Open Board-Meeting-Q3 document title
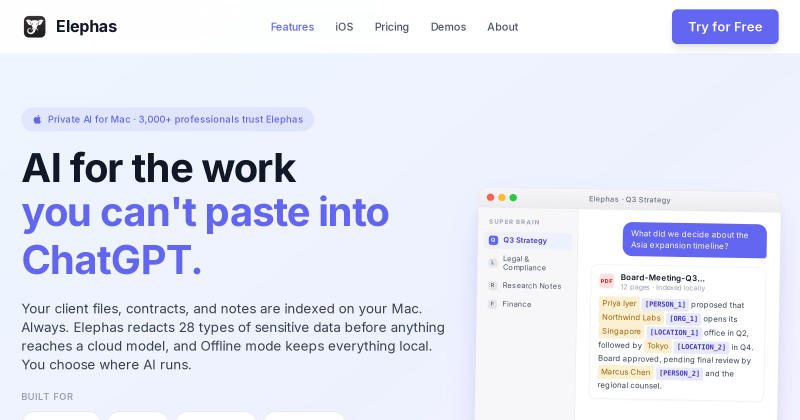The width and height of the screenshot is (800, 420). 662,278
